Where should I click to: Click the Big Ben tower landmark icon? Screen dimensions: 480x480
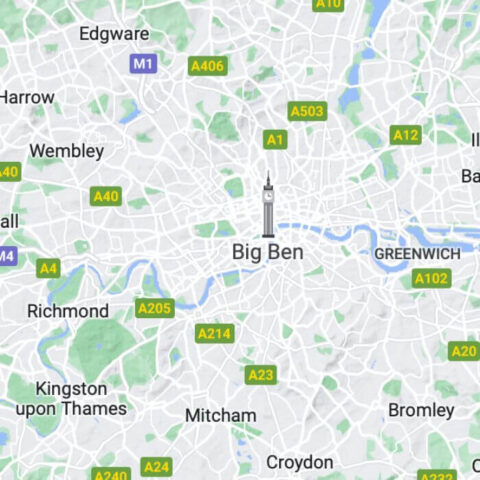[268, 205]
